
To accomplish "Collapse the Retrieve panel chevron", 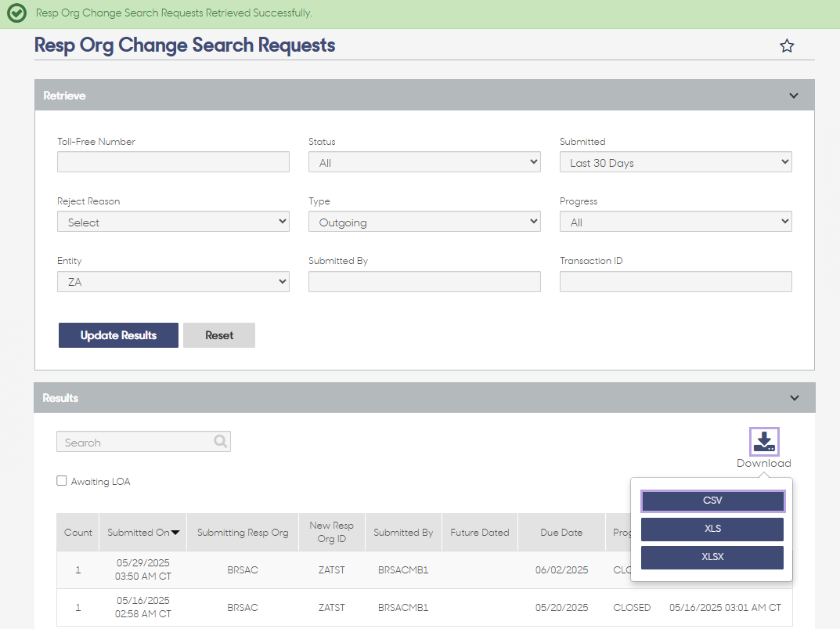I will click(793, 96).
